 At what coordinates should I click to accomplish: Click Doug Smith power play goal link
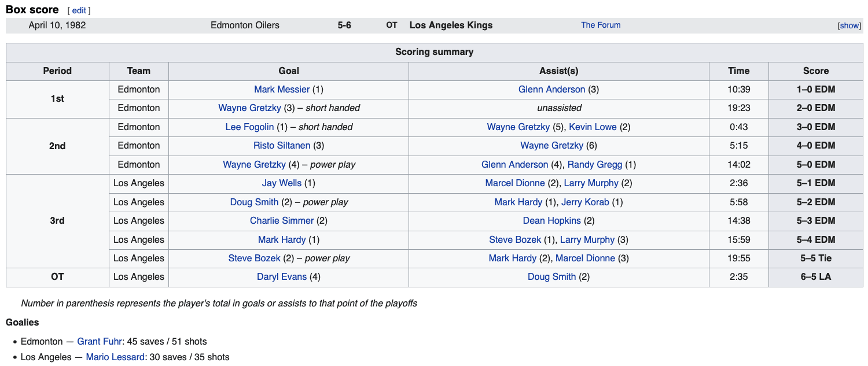pos(255,202)
